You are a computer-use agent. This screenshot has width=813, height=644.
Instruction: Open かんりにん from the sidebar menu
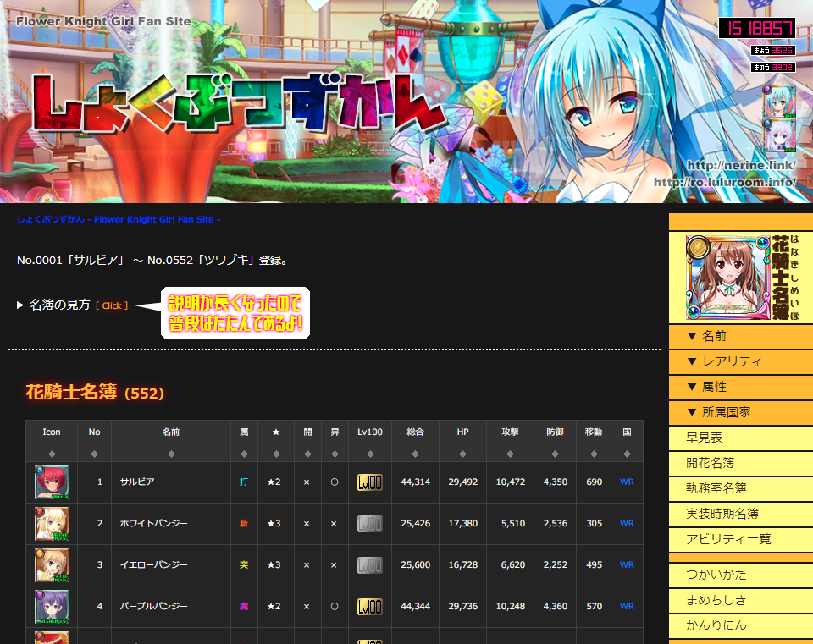[741, 626]
